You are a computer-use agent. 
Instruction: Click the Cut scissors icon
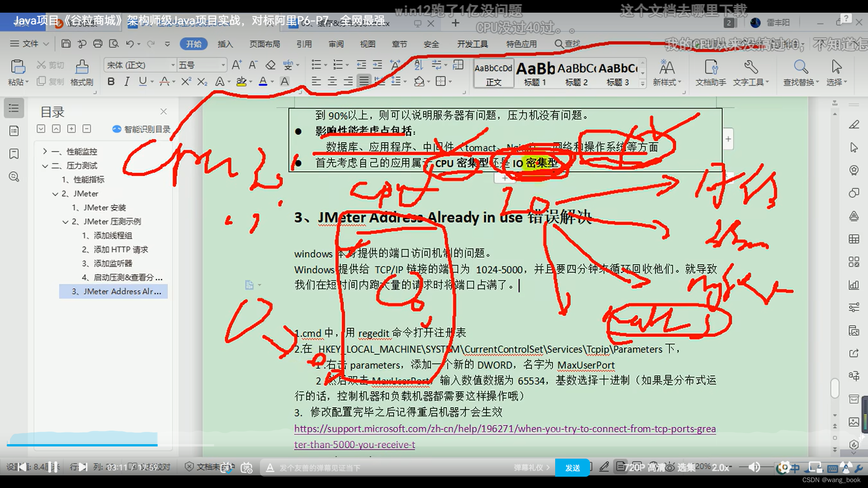[42, 65]
